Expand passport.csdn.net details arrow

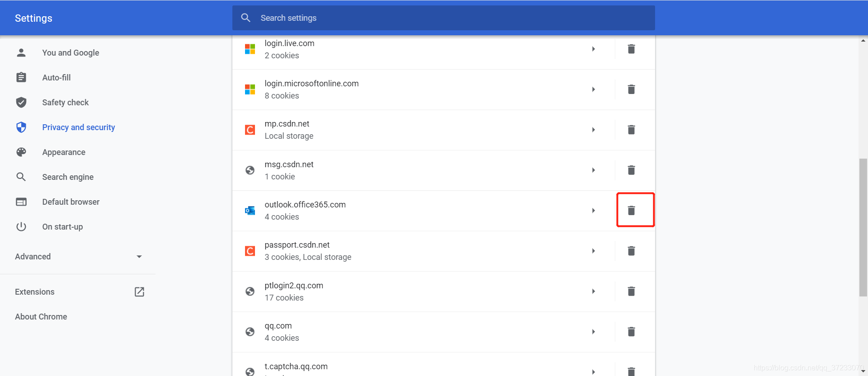(594, 251)
